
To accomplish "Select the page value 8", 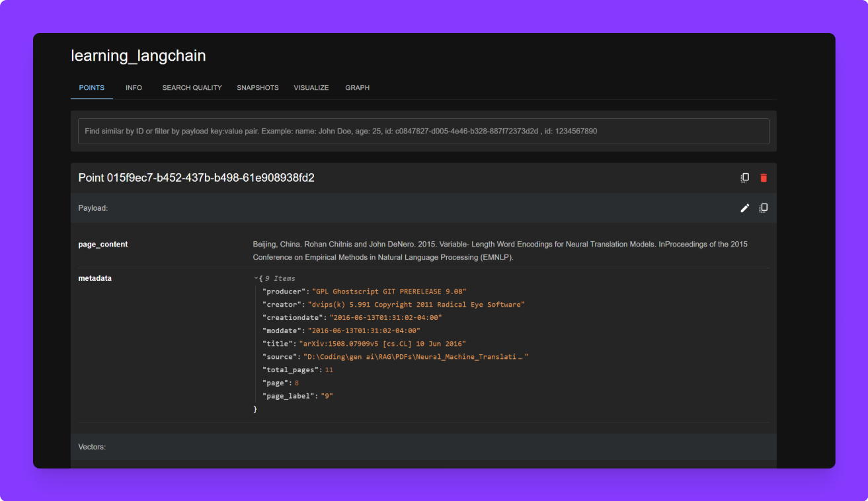I will click(297, 383).
